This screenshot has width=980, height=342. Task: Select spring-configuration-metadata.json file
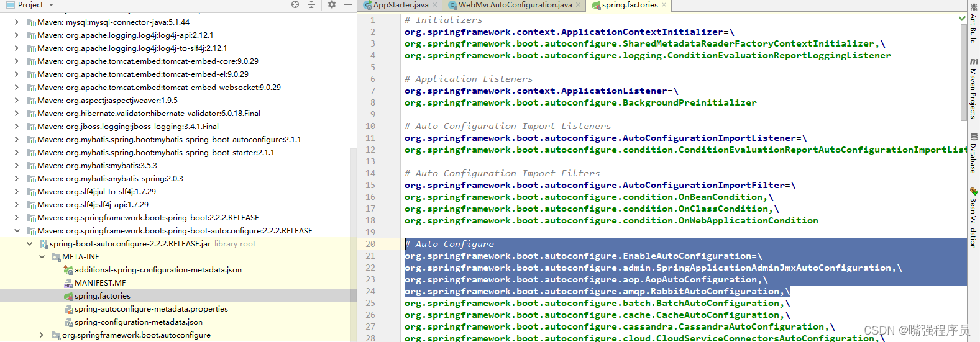(139, 322)
